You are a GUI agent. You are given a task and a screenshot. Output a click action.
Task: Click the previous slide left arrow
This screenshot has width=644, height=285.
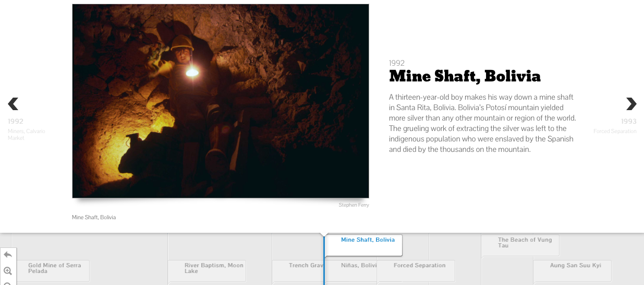click(13, 104)
